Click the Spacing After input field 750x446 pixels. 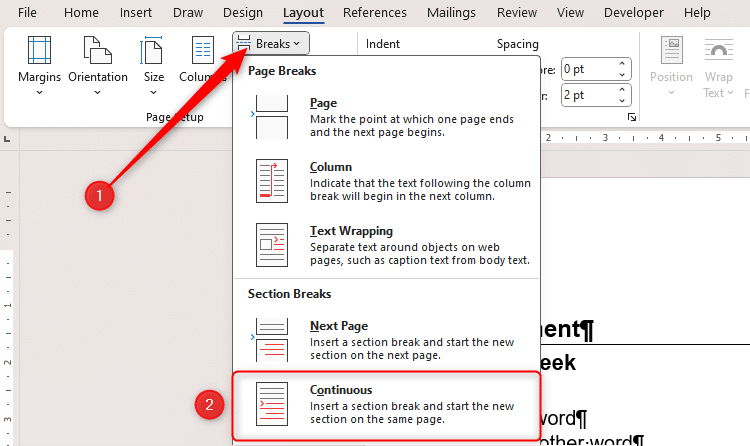[x=587, y=95]
